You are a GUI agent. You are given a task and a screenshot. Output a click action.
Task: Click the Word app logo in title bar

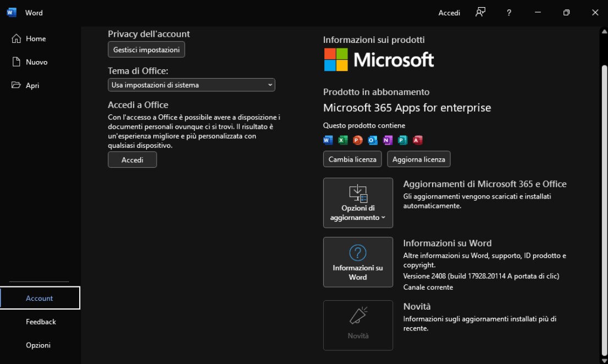[11, 13]
